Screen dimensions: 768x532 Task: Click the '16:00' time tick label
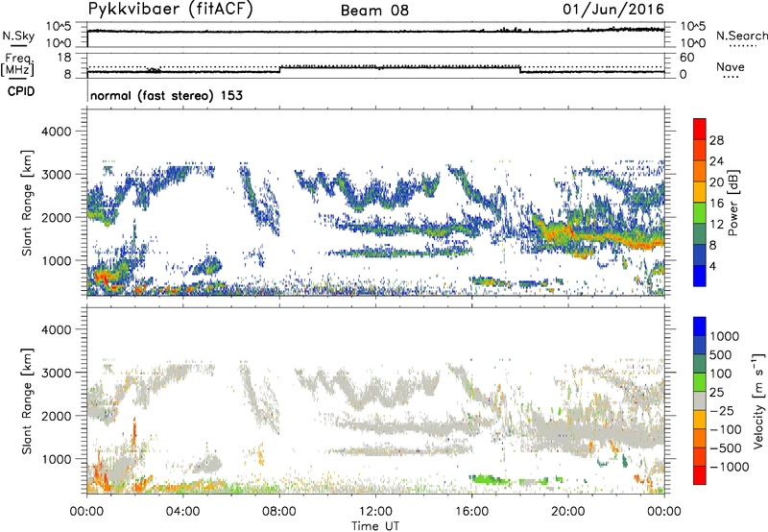pos(471,512)
